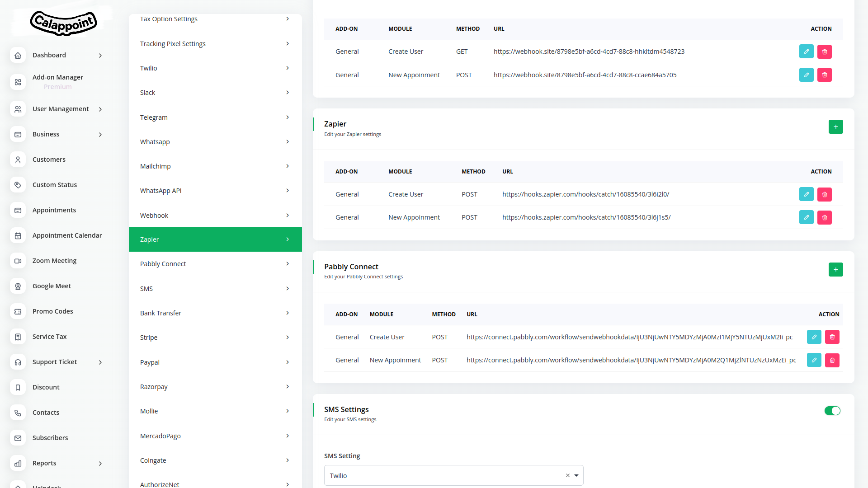Go to MercadoPago settings
This screenshot has width=868, height=488.
(215, 436)
